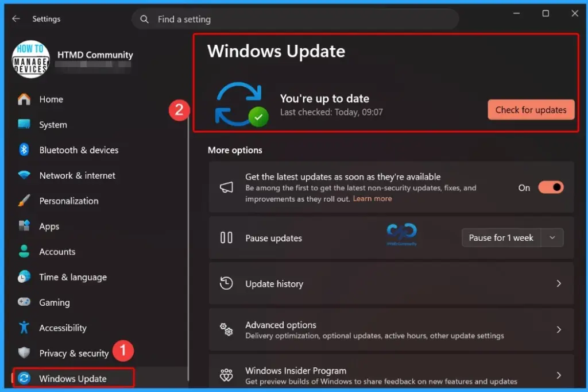588x392 pixels.
Task: Open Personalization settings
Action: (x=69, y=201)
